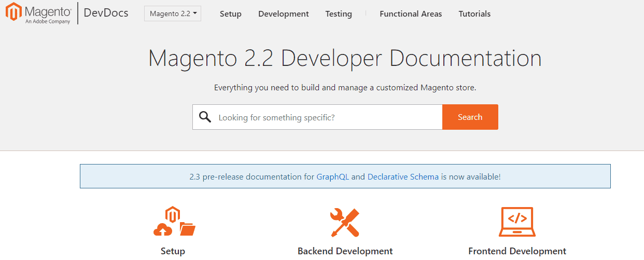Click the magnifying glass icon in search box

pos(205,117)
